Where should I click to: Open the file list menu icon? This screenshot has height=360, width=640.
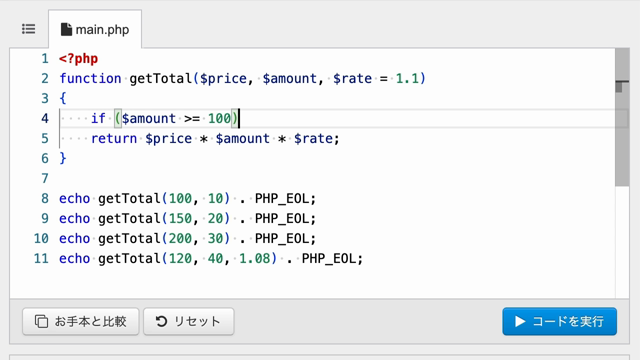click(x=29, y=29)
